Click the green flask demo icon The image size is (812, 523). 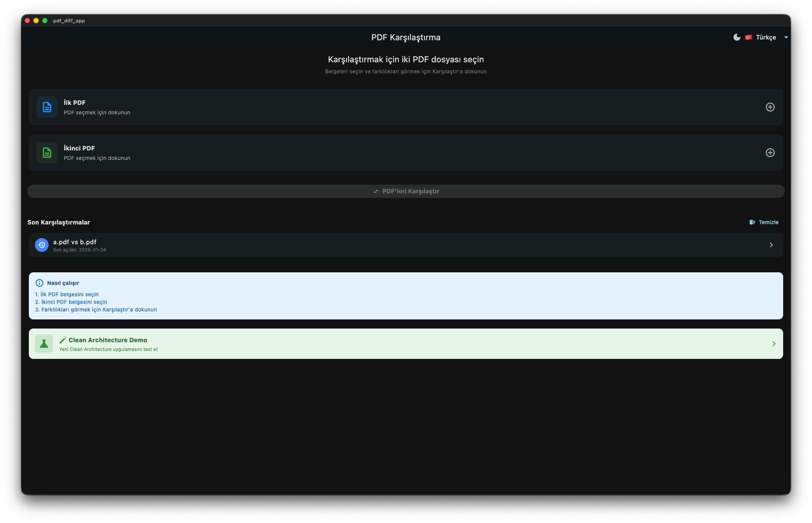[x=44, y=344]
